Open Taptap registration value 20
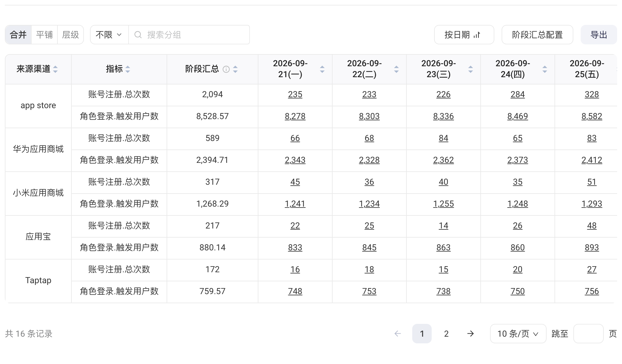Image resolution: width=622 pixels, height=364 pixels. click(x=517, y=270)
